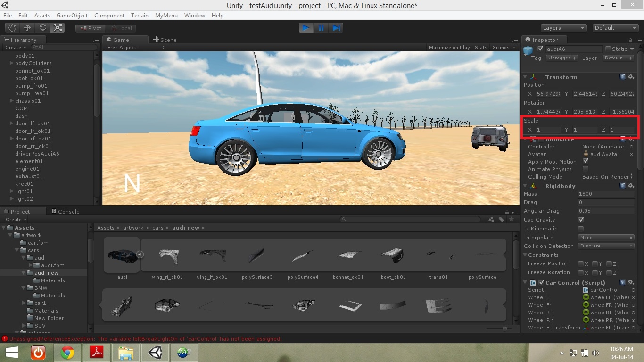Click the Rigidbody Mass field

(606, 194)
